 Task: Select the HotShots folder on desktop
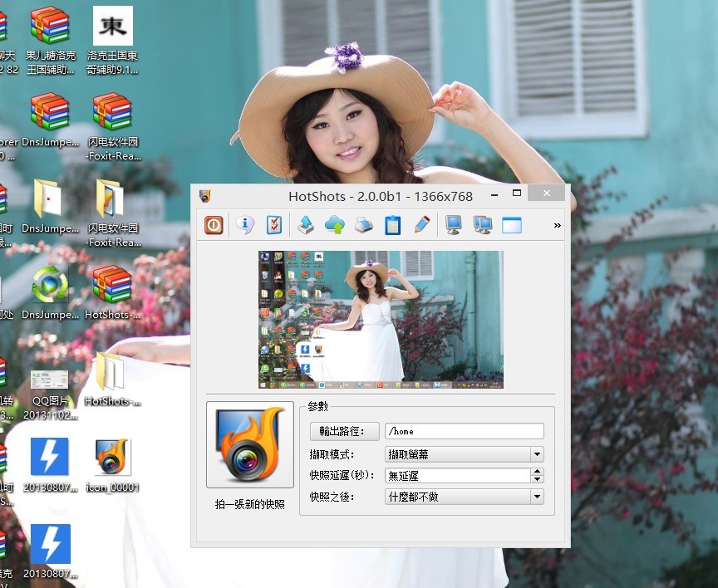(113, 379)
